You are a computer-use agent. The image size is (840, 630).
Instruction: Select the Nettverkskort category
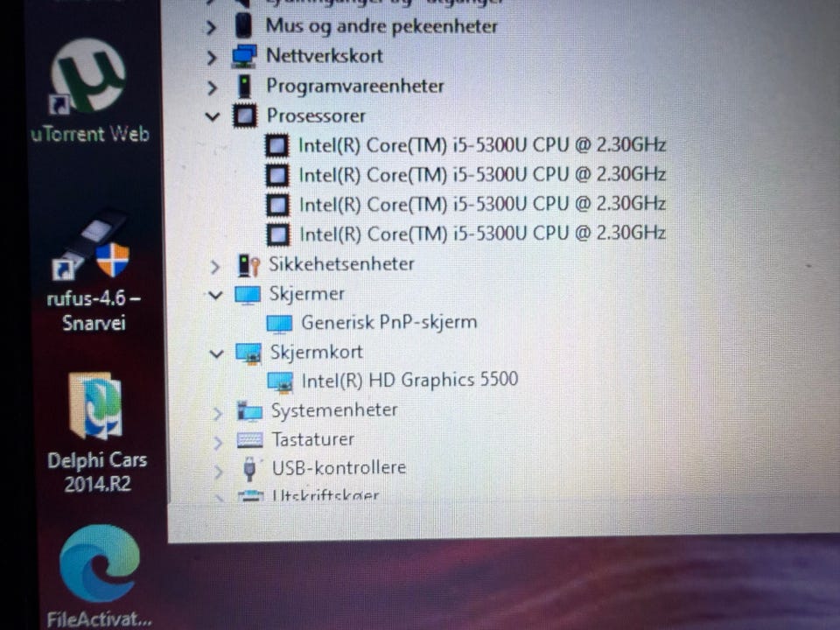324,56
